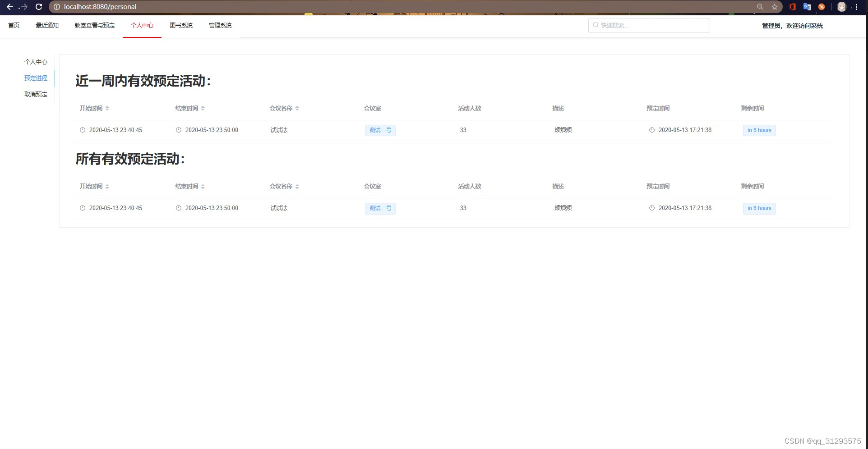This screenshot has width=868, height=449.
Task: Click the 快速搜索 input field
Action: coord(649,25)
